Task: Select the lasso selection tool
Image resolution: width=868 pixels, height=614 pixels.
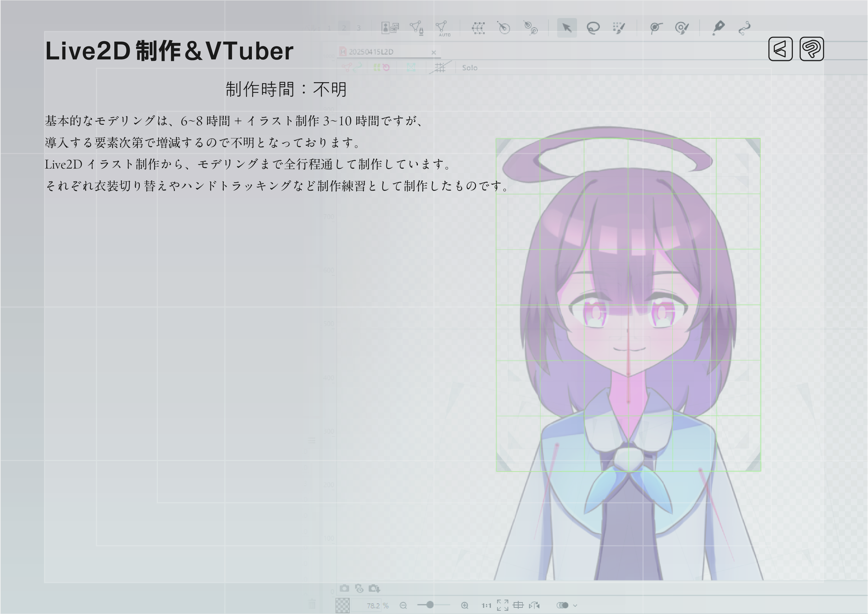Action: [593, 28]
